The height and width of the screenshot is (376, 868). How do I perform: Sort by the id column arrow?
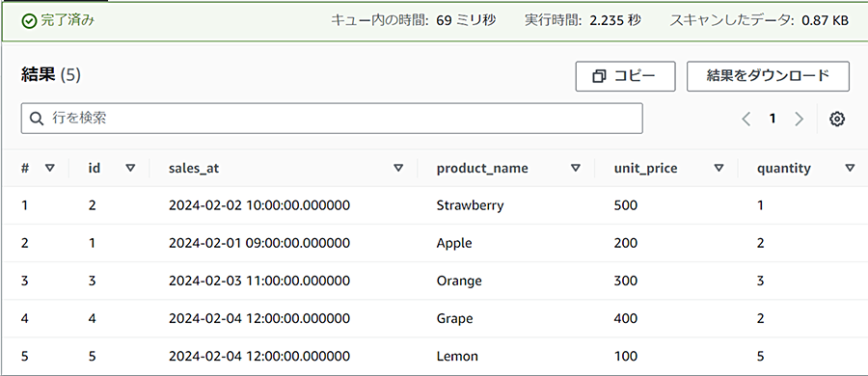click(130, 169)
